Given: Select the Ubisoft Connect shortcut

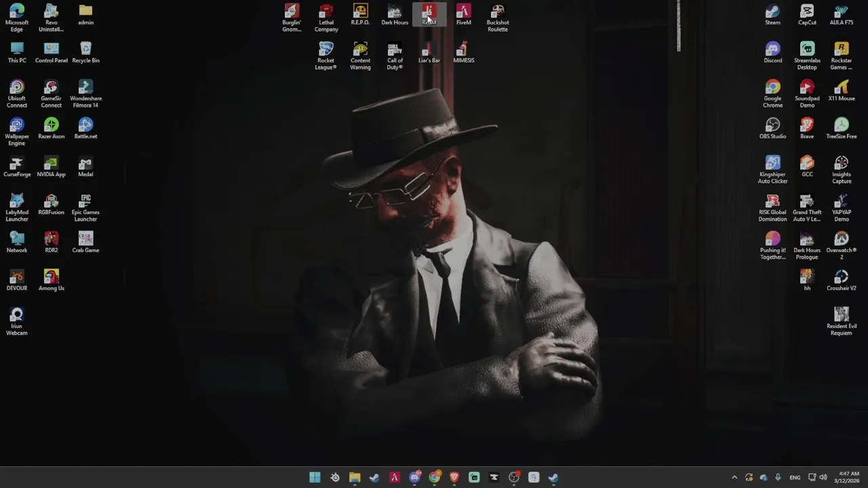Looking at the screenshot, I should [x=17, y=94].
